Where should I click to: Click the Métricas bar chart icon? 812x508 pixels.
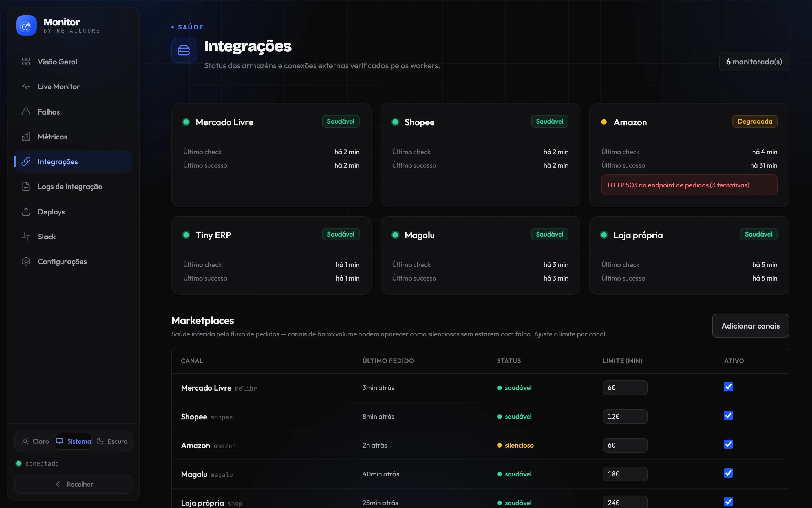click(x=26, y=137)
